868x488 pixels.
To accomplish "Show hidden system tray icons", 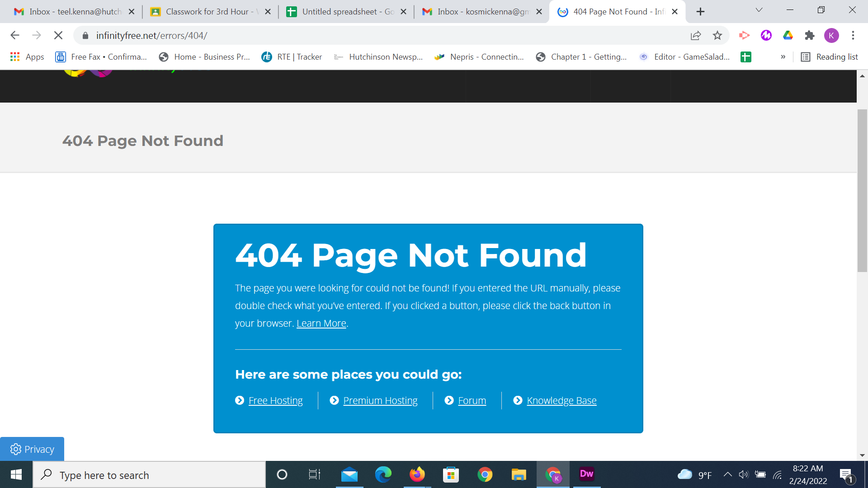I will tap(728, 474).
